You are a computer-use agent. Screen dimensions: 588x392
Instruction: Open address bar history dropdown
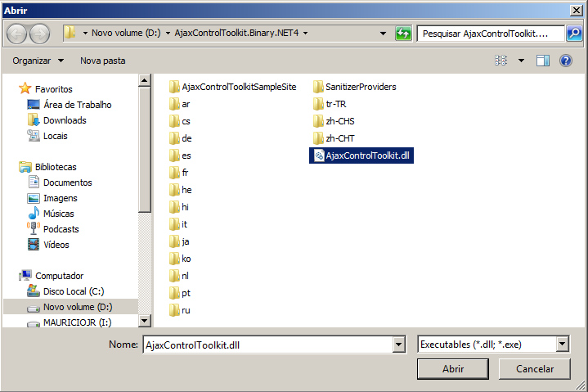pyautogui.click(x=383, y=34)
